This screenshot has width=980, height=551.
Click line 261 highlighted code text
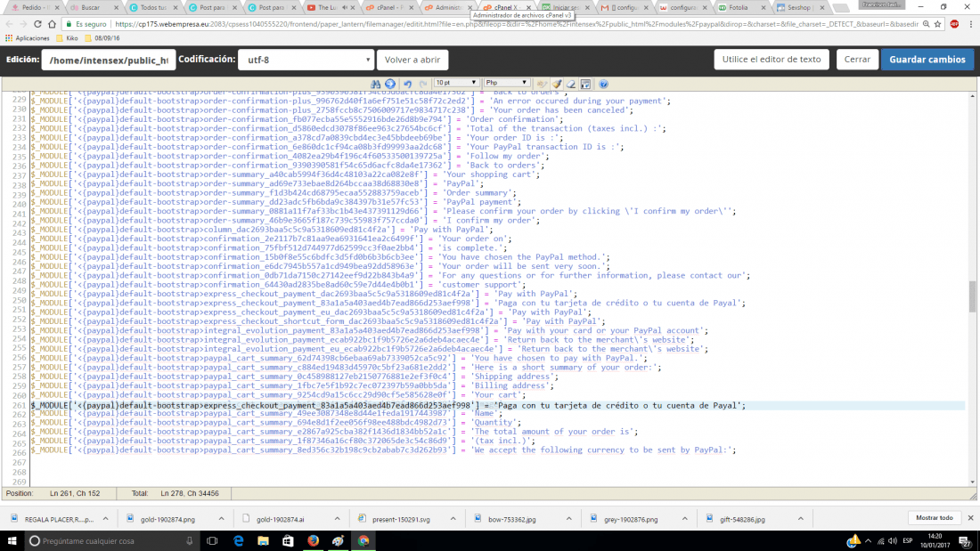coord(388,405)
